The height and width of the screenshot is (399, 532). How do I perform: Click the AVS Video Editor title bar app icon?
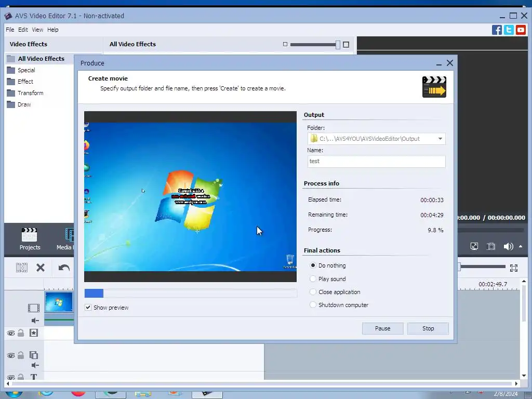(x=8, y=16)
